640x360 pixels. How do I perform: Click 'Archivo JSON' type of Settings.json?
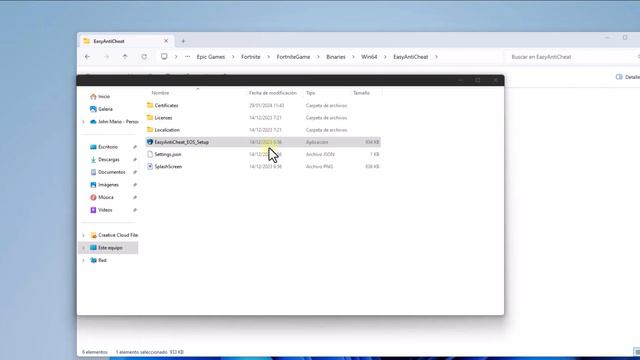click(320, 154)
